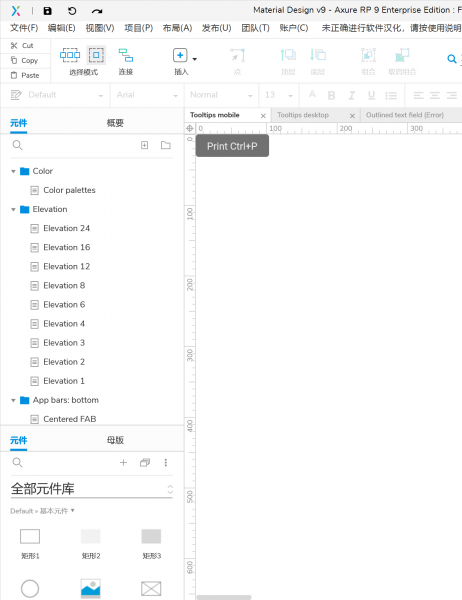Image resolution: width=462 pixels, height=600 pixels.
Task: Activate the Connect tool icon
Action: 126,55
